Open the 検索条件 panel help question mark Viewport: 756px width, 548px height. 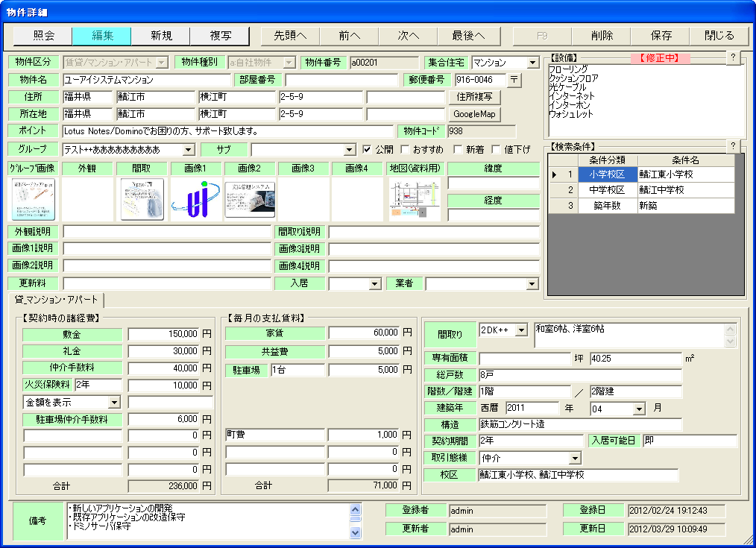(x=733, y=145)
